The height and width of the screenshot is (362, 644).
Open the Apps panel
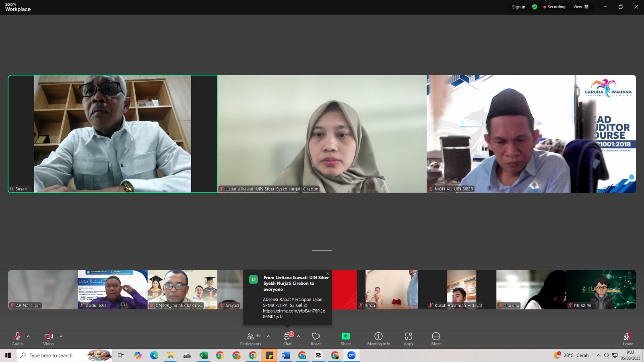tap(408, 339)
